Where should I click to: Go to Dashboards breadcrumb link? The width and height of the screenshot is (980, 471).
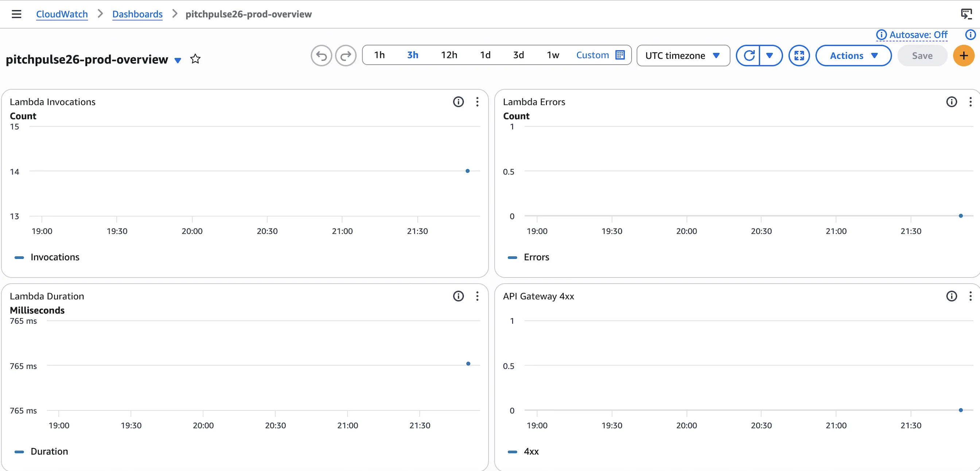tap(137, 14)
